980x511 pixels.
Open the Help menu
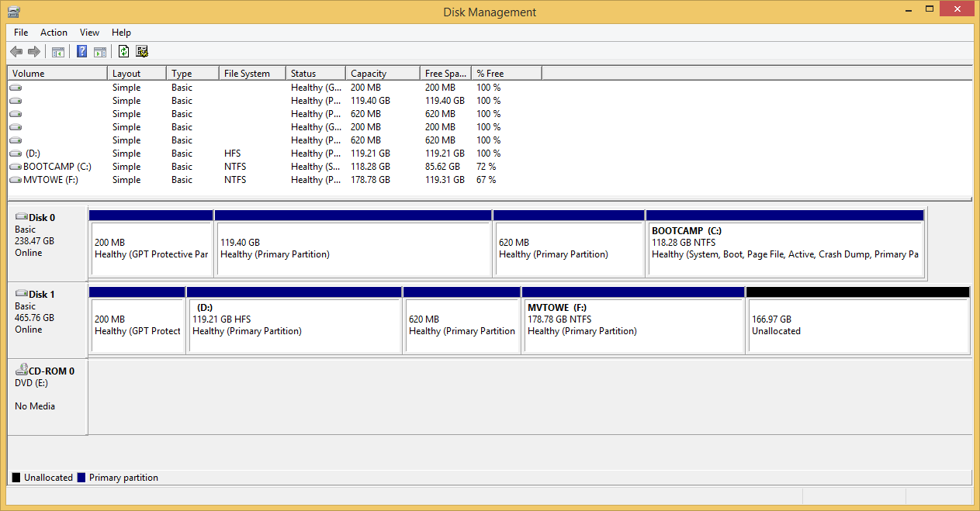tap(121, 33)
